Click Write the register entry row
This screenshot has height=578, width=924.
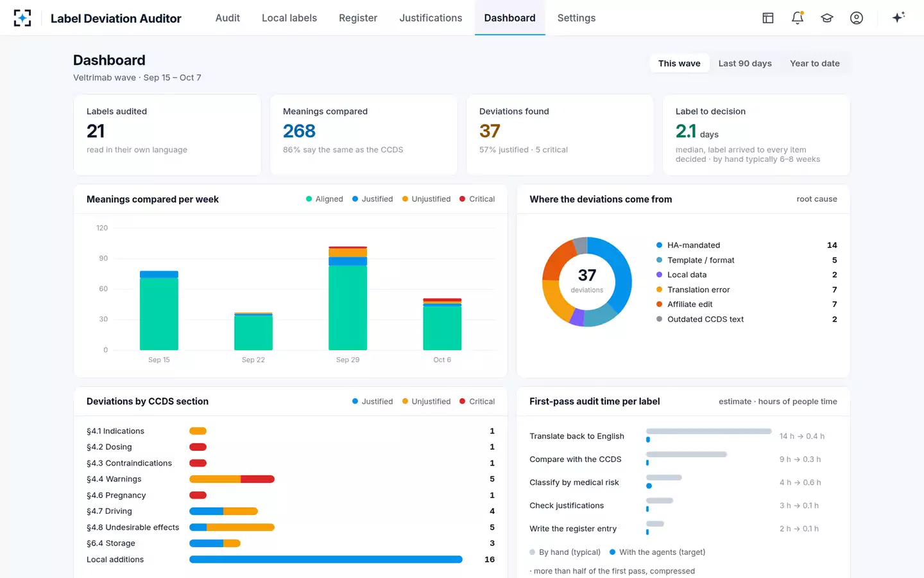coord(683,529)
